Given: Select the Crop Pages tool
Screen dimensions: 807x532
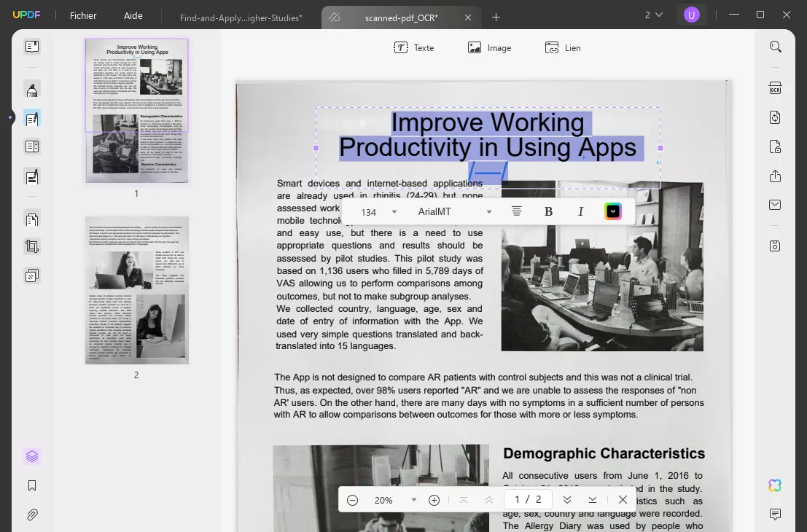Looking at the screenshot, I should pyautogui.click(x=32, y=246).
